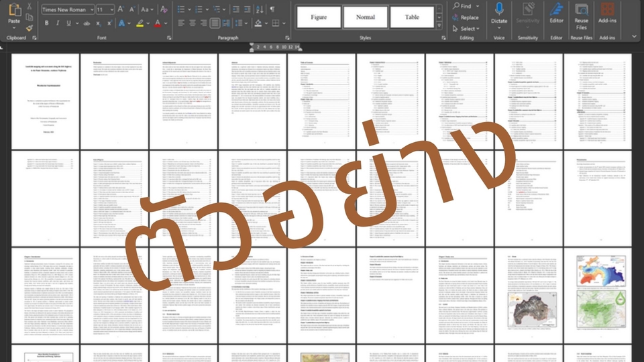The image size is (644, 362).
Task: Increase paragraph indent
Action: [x=248, y=9]
